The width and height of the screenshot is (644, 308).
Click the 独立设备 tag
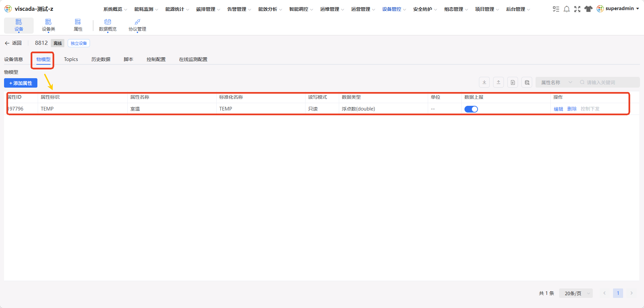79,43
